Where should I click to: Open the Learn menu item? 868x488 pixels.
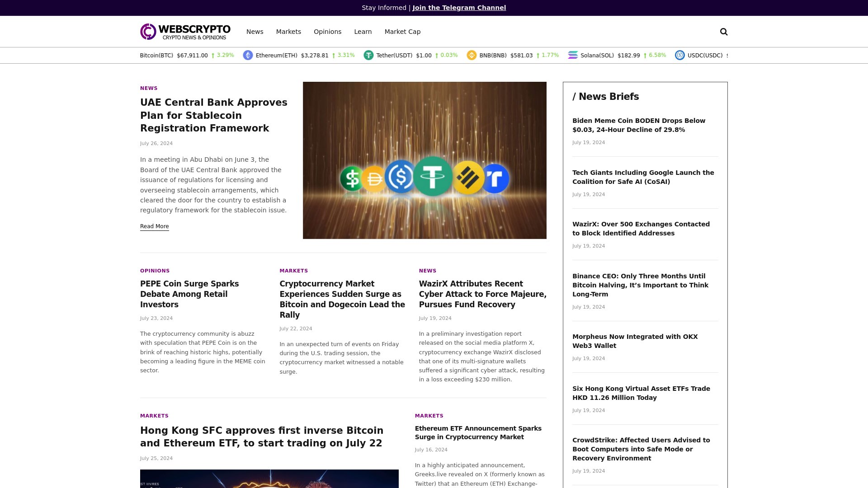click(x=363, y=32)
